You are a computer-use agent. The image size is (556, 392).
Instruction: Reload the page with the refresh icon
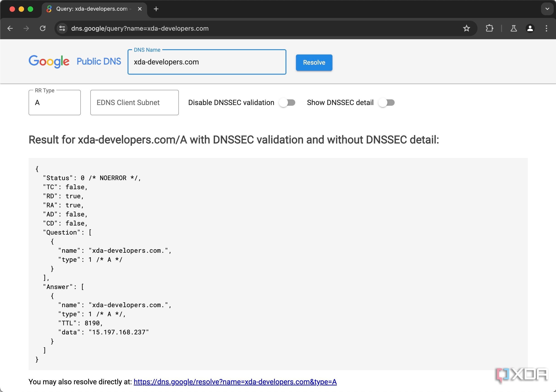click(43, 28)
